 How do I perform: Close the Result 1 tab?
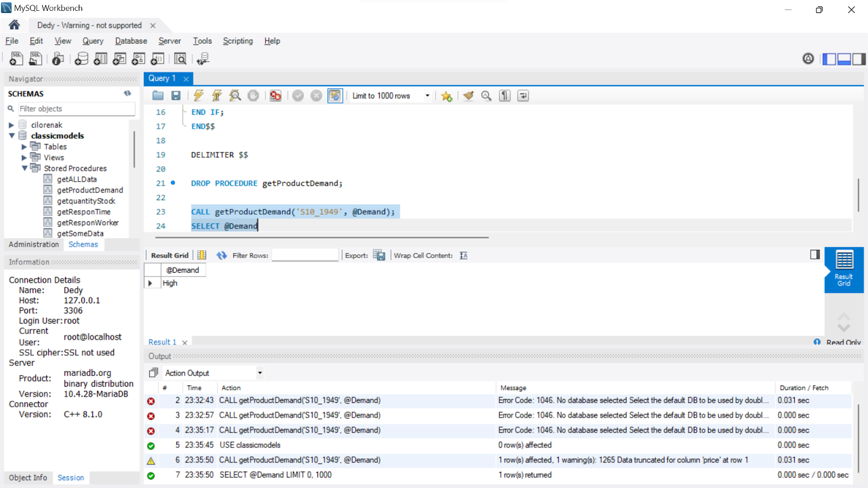(x=185, y=343)
